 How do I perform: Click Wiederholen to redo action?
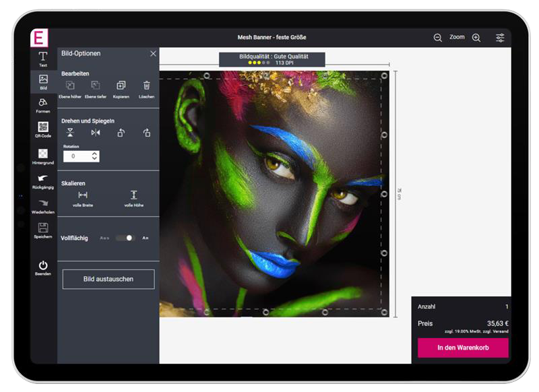tap(43, 205)
